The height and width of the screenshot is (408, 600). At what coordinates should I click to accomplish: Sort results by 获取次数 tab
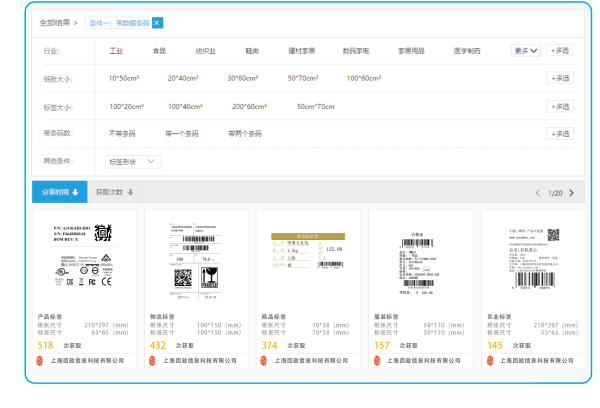(x=115, y=192)
